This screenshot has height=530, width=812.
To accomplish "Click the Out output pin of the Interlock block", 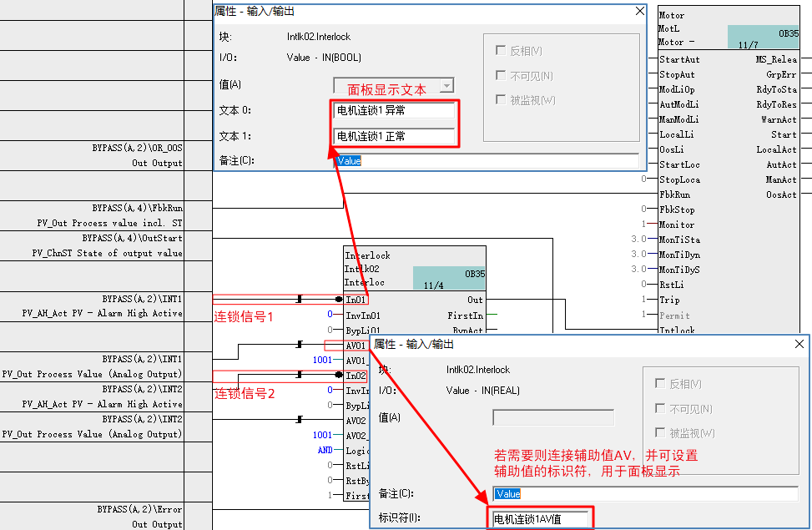I will 477,300.
